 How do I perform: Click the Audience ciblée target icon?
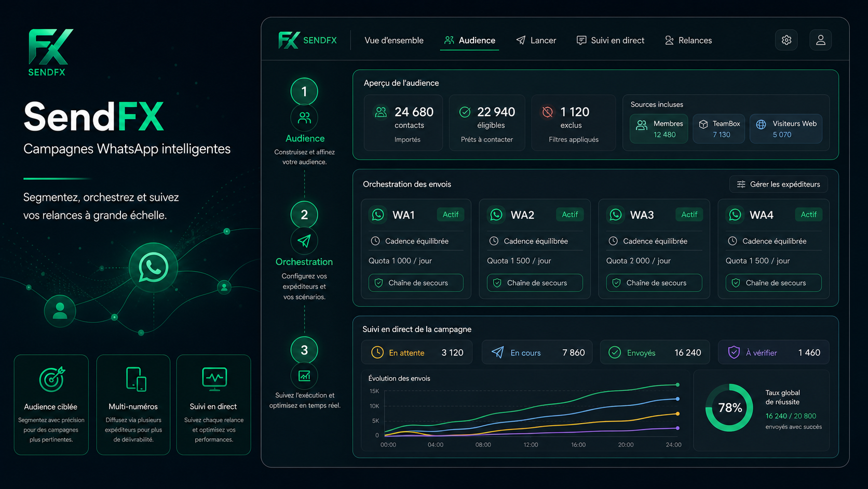pyautogui.click(x=51, y=379)
